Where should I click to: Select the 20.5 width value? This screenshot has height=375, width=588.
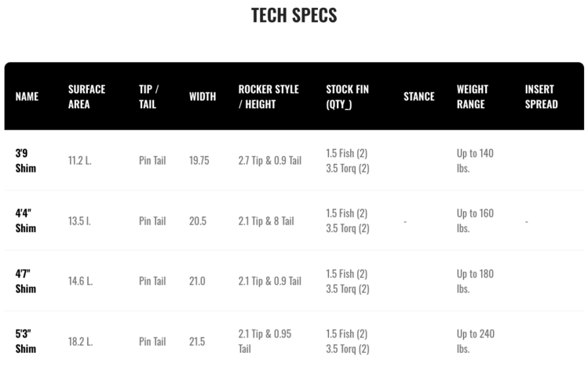pyautogui.click(x=198, y=221)
